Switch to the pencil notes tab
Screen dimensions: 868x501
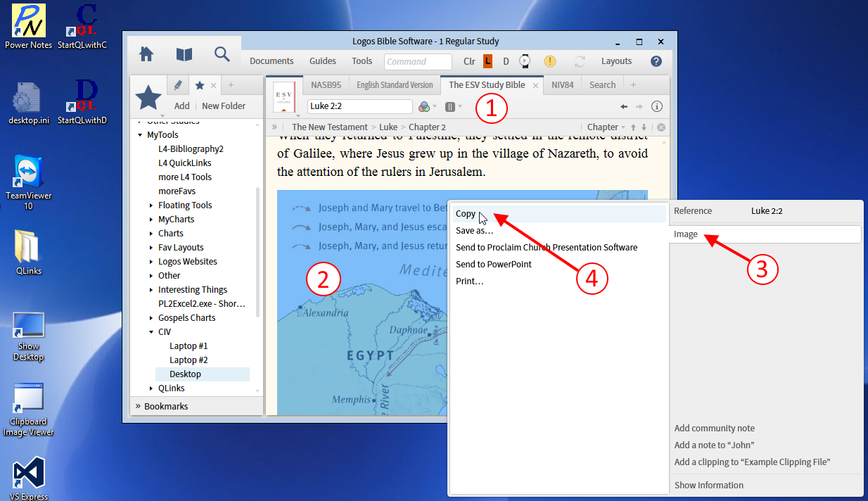[177, 84]
